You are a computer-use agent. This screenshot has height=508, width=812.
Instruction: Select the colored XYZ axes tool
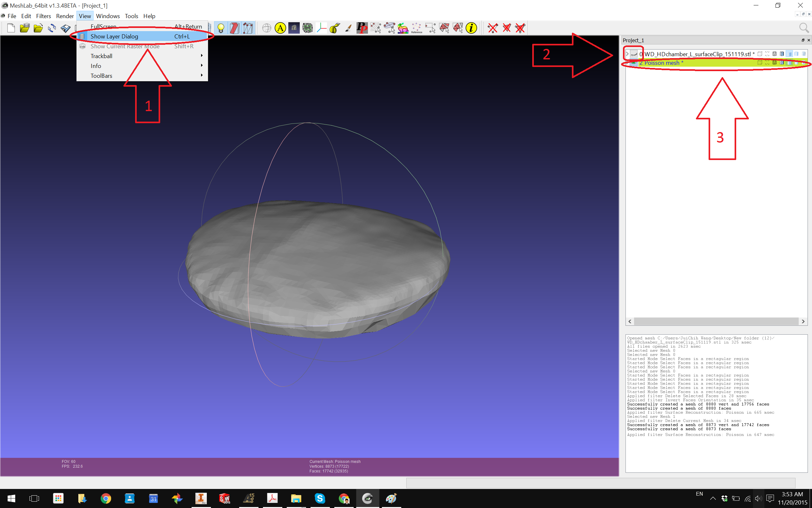[321, 28]
